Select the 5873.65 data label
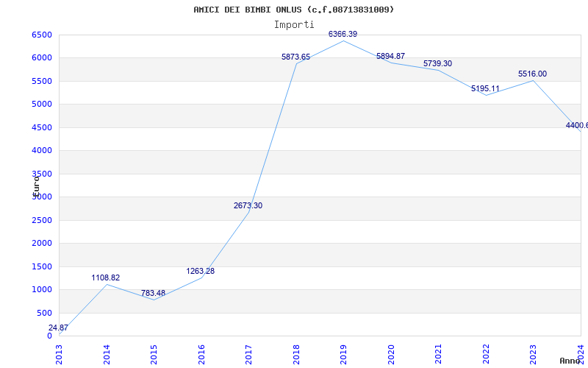Viewport: 588px width, 368px height. (x=296, y=57)
